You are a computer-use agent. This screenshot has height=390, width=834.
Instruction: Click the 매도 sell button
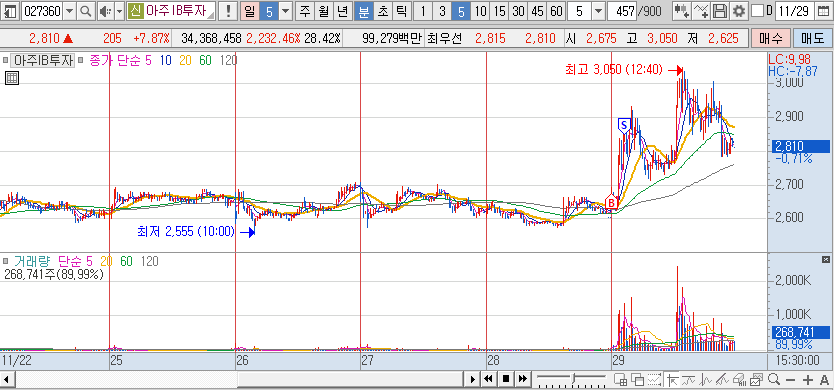(x=812, y=38)
